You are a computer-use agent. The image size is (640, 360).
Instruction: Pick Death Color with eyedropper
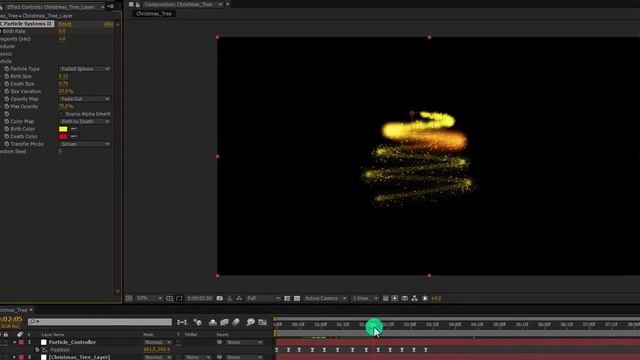pyautogui.click(x=74, y=137)
